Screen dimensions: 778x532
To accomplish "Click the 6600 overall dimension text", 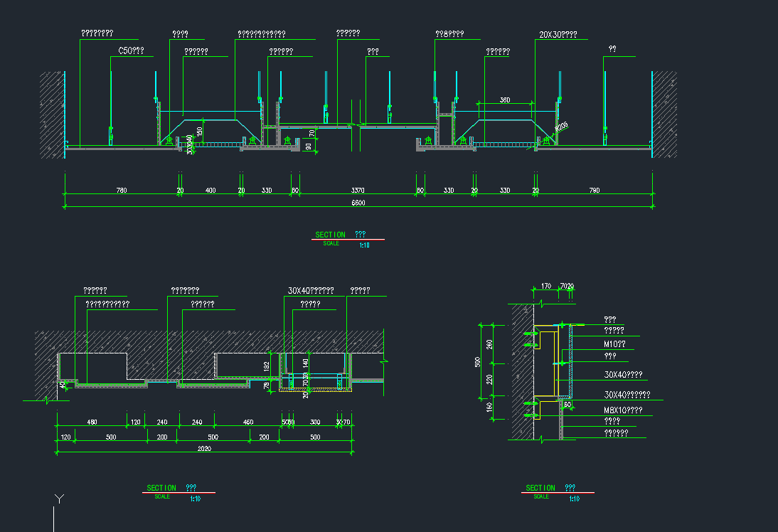I will pos(358,203).
